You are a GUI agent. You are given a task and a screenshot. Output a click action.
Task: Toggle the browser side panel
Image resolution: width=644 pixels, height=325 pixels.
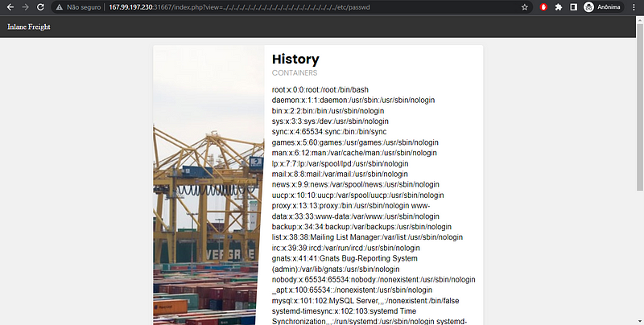pyautogui.click(x=573, y=7)
